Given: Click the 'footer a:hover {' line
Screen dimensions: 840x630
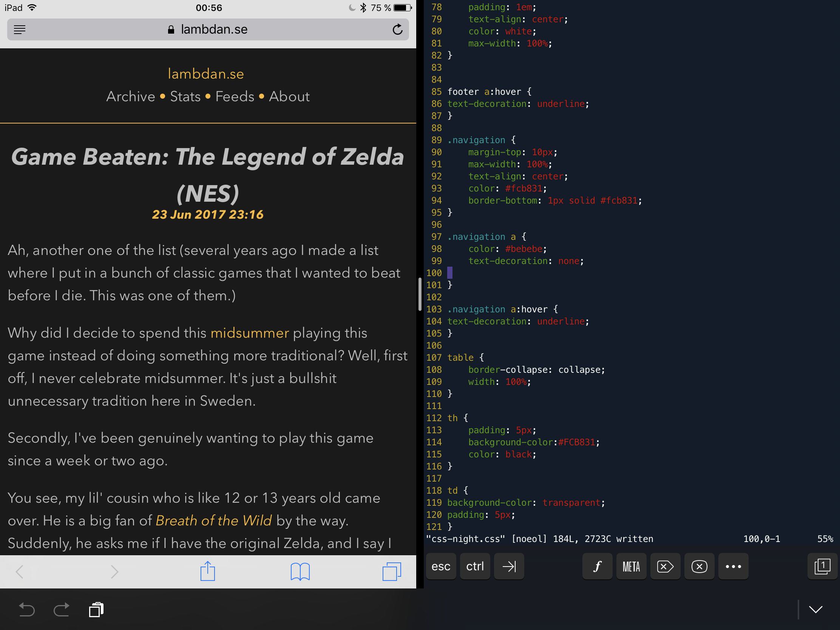Looking at the screenshot, I should click(x=489, y=91).
